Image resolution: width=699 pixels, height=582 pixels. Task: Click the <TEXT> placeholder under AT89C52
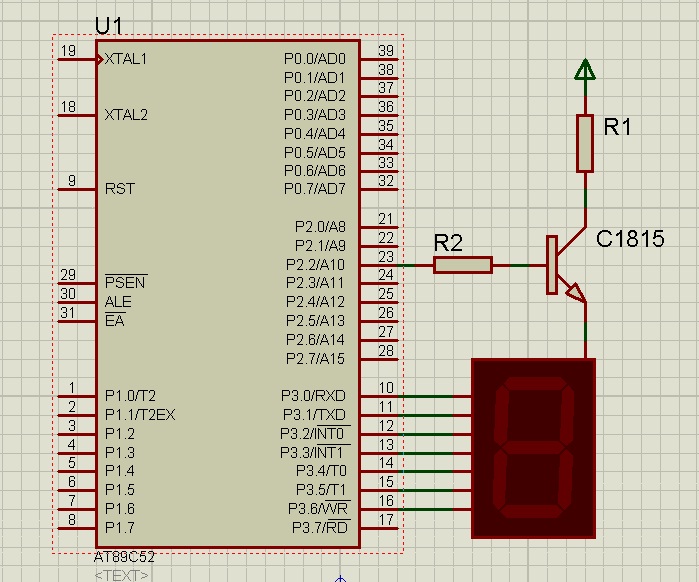(121, 575)
